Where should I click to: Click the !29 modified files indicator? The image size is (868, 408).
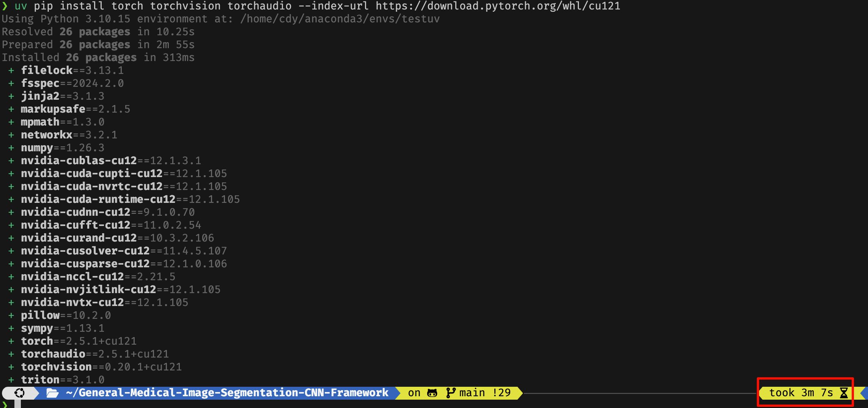502,393
